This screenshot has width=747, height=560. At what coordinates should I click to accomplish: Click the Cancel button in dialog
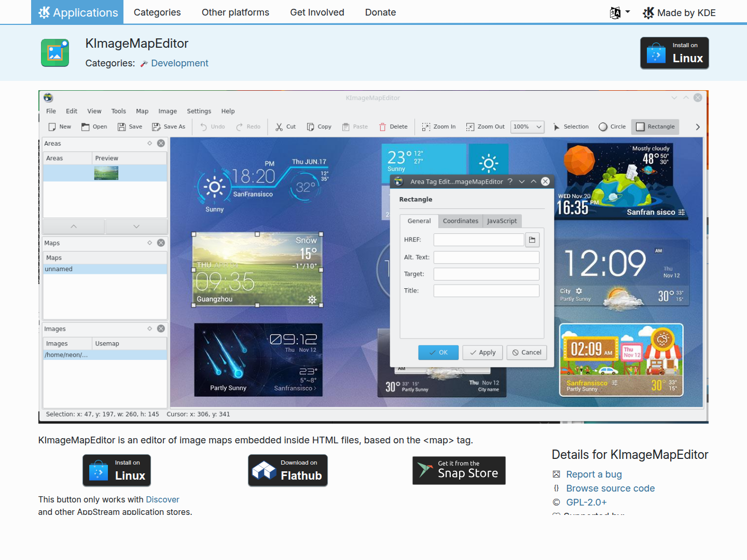[x=527, y=353]
